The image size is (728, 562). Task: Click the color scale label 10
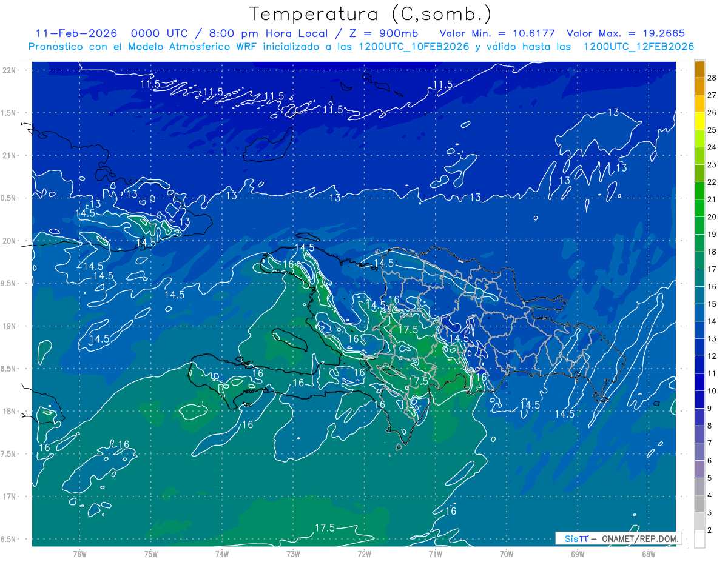click(x=712, y=390)
